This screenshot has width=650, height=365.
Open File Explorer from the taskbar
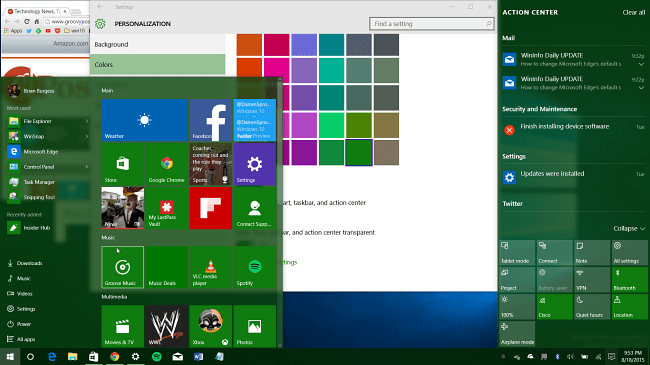[x=73, y=357]
